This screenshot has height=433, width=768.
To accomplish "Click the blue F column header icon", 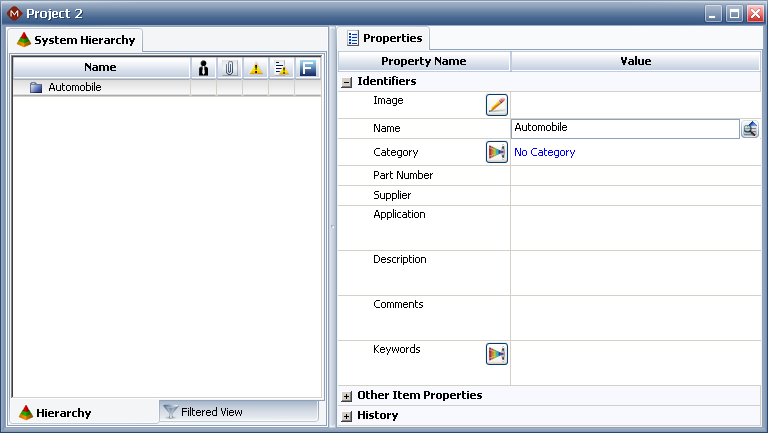I will coord(308,68).
